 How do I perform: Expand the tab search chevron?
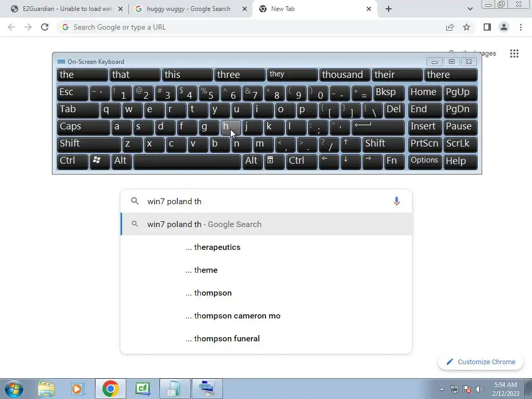tap(470, 9)
